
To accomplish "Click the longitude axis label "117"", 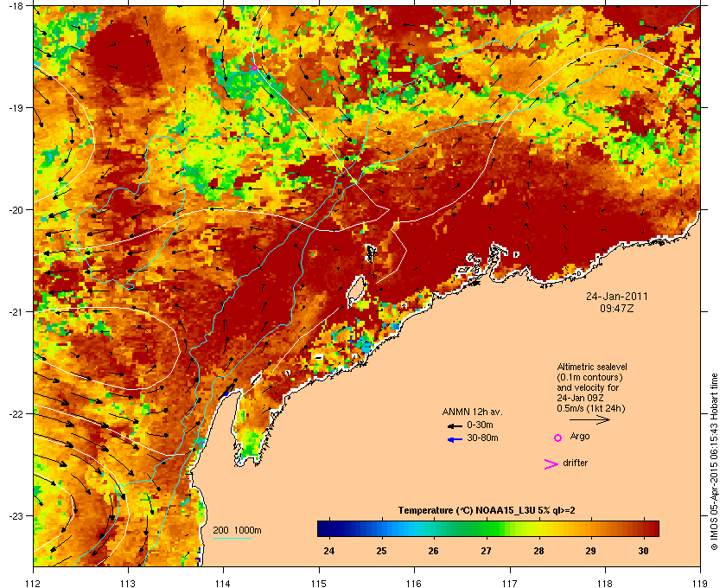I will (510, 583).
